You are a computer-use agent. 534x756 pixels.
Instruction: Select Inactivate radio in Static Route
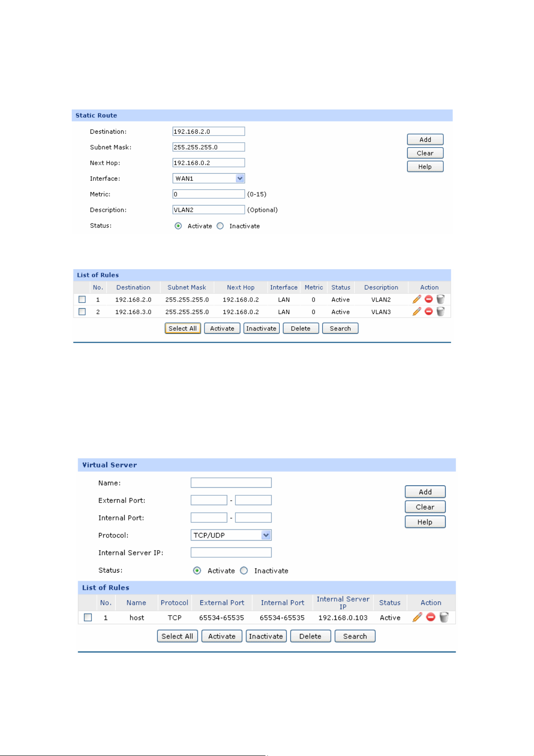(220, 226)
